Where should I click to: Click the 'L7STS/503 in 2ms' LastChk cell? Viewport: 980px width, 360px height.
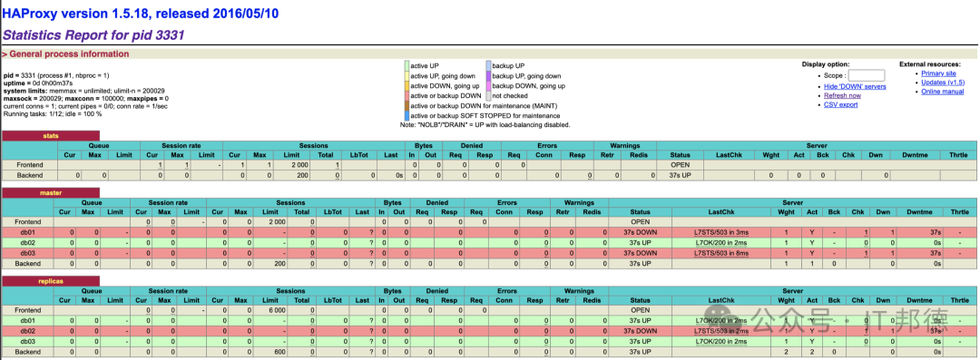pyautogui.click(x=720, y=331)
